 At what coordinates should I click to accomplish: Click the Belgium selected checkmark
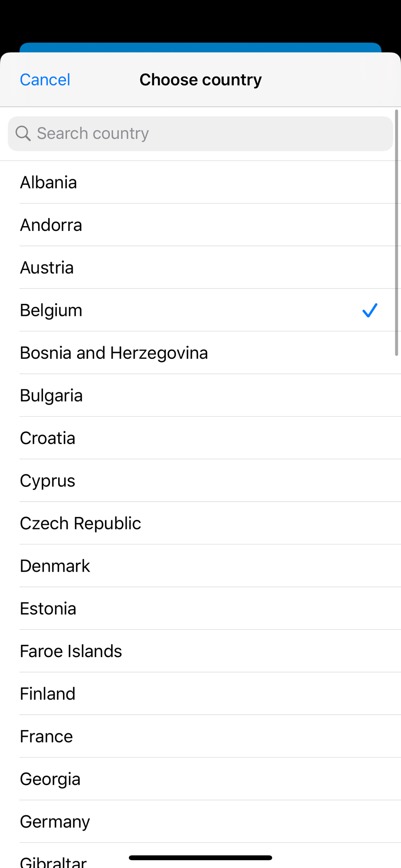point(370,310)
